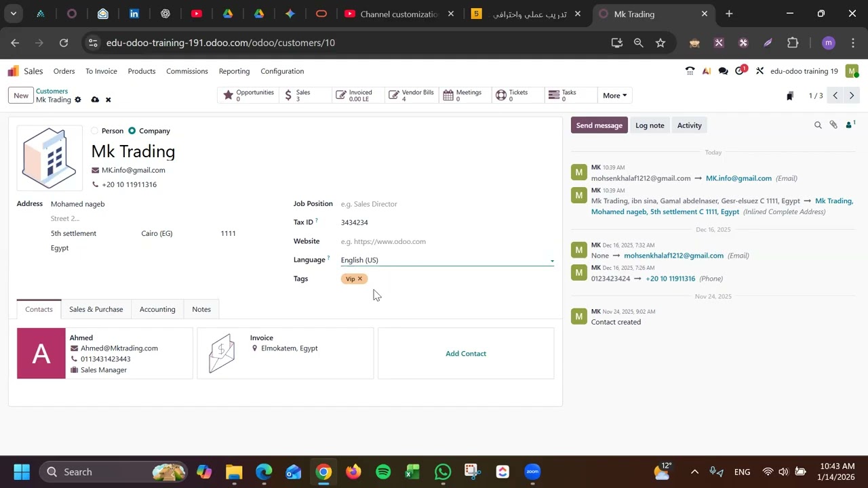The width and height of the screenshot is (868, 488).
Task: Click the bookmark icon near pager
Action: coord(790,96)
